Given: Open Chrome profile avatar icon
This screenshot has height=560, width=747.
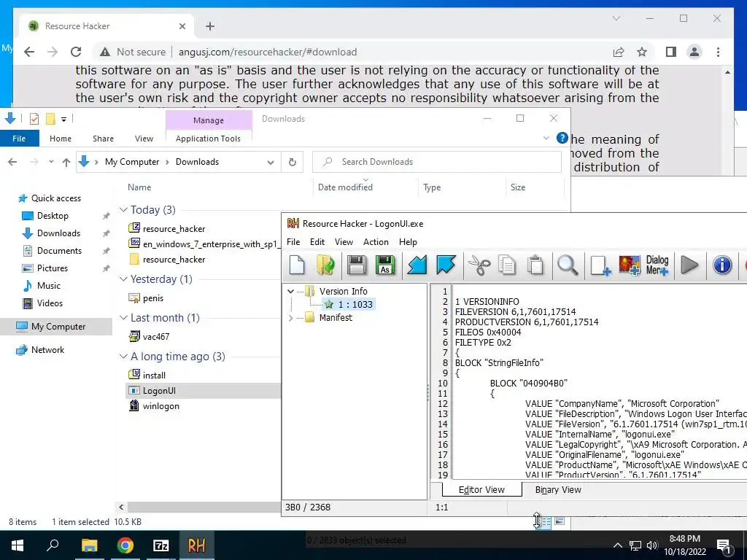Looking at the screenshot, I should tap(694, 52).
